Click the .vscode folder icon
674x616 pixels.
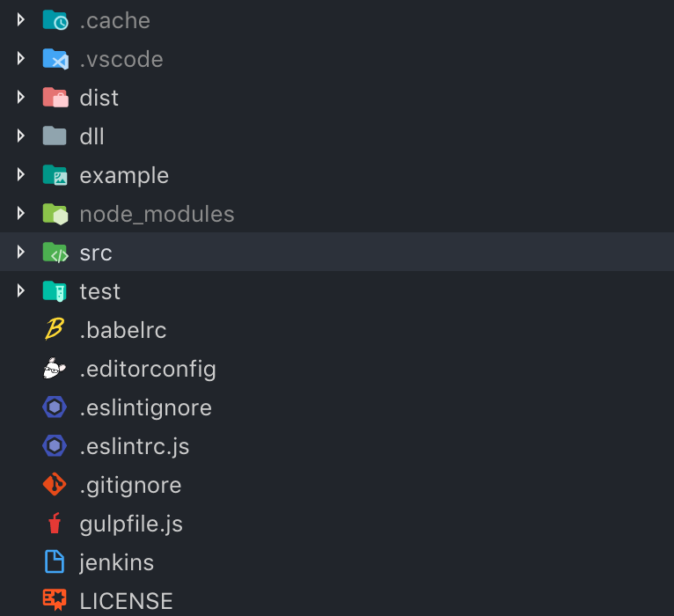tap(55, 59)
